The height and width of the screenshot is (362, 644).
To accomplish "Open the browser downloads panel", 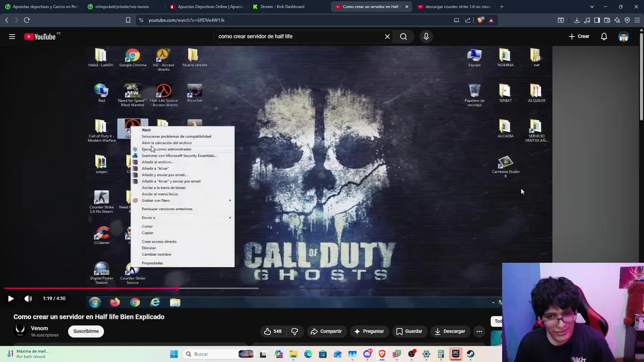I will [577, 20].
